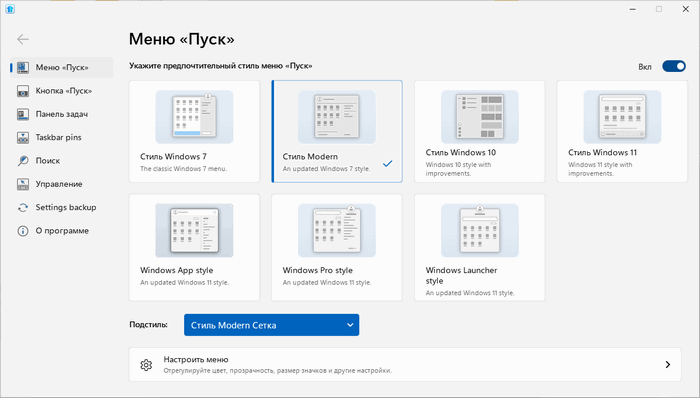This screenshot has width=700, height=398.
Task: Click the Панель задач taskbar icon
Action: coord(23,114)
